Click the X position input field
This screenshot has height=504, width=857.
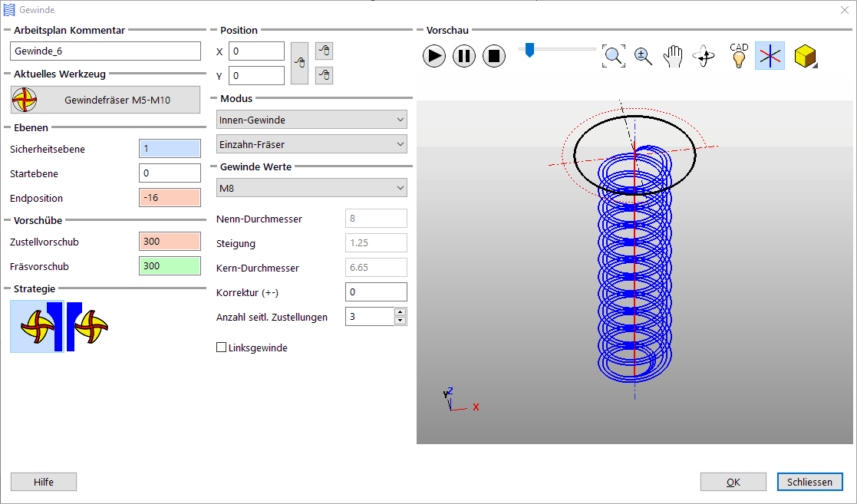click(x=256, y=51)
